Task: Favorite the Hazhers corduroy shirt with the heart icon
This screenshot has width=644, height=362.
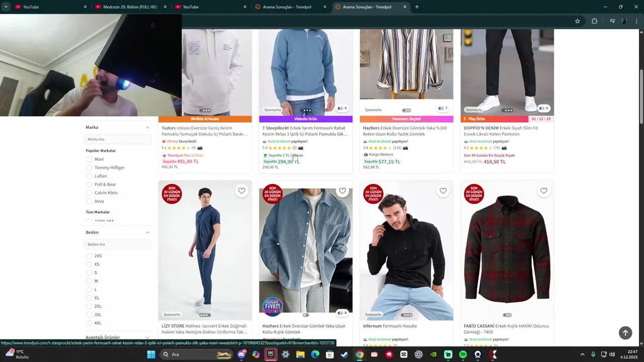Action: point(342,191)
